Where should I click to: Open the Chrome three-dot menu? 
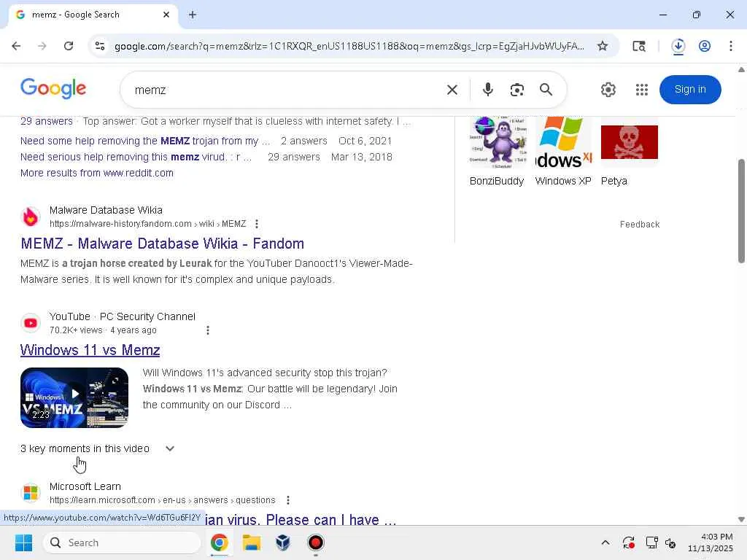click(731, 46)
